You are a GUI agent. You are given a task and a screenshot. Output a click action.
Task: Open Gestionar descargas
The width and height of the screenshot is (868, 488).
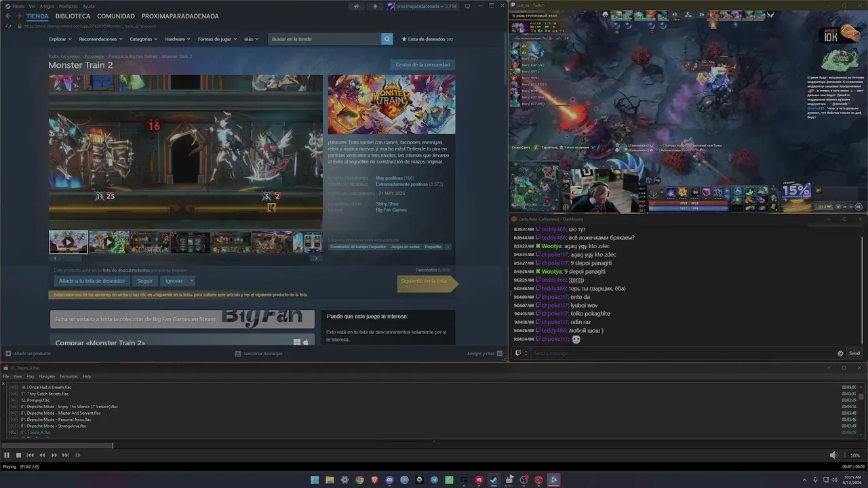(258, 353)
